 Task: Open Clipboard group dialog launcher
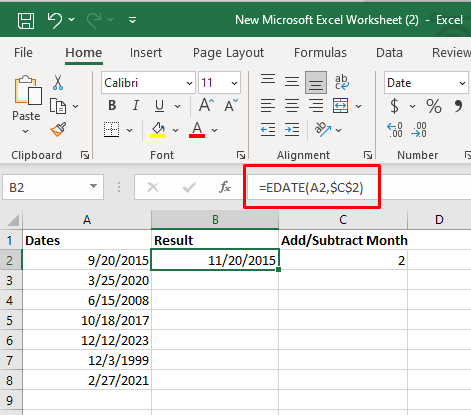click(85, 155)
